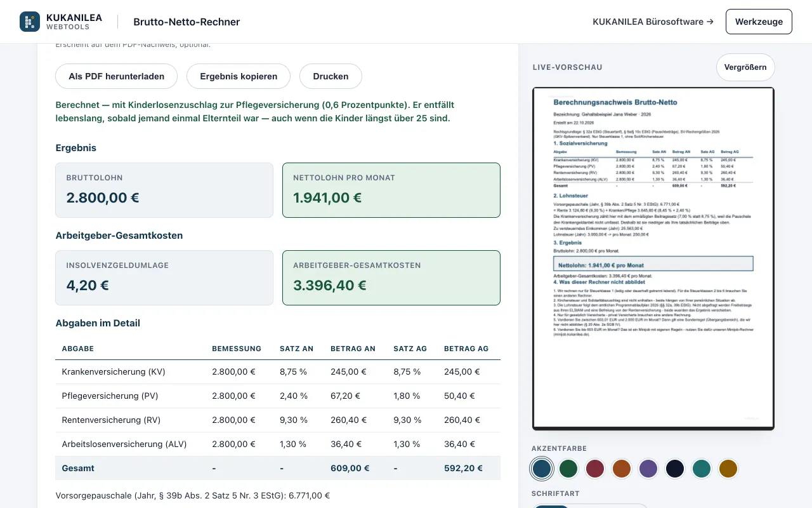Image resolution: width=812 pixels, height=508 pixels.
Task: Select the purple accent color
Action: pos(648,469)
